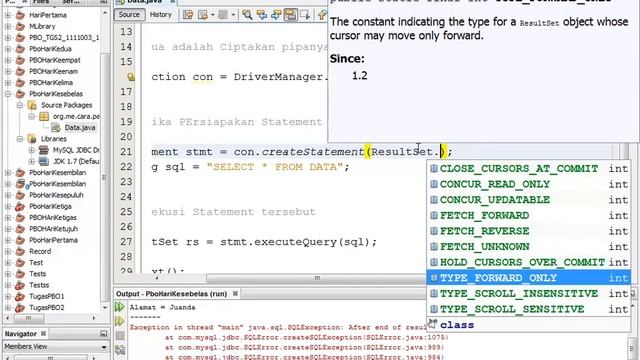Click the Libraries folder icon
640x360 pixels.
coord(32,139)
